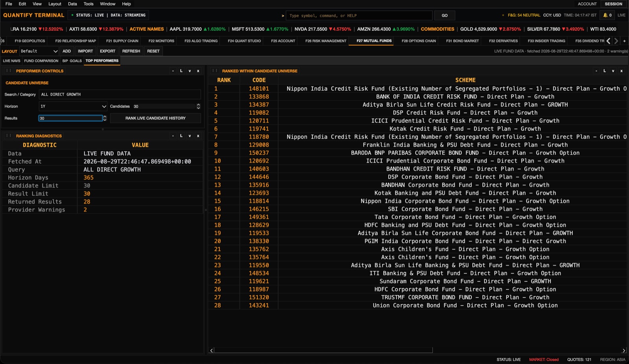Image resolution: width=629 pixels, height=364 pixels.
Task: Open the Help menu
Action: pos(127,4)
